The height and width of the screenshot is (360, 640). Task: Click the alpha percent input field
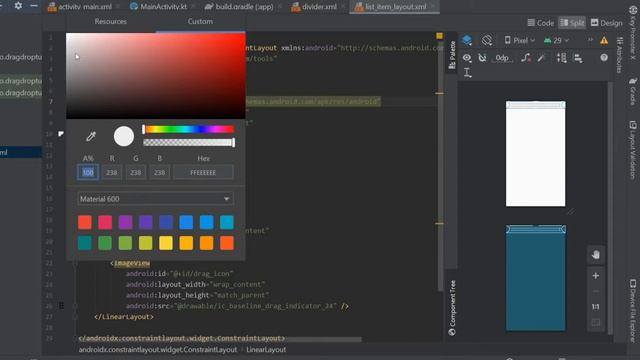[88, 172]
